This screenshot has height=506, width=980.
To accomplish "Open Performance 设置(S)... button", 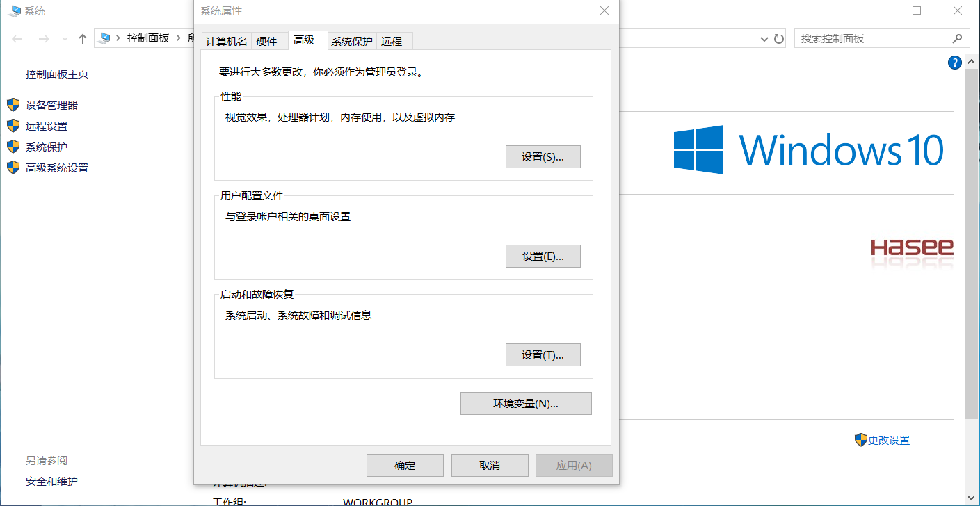I will [543, 157].
